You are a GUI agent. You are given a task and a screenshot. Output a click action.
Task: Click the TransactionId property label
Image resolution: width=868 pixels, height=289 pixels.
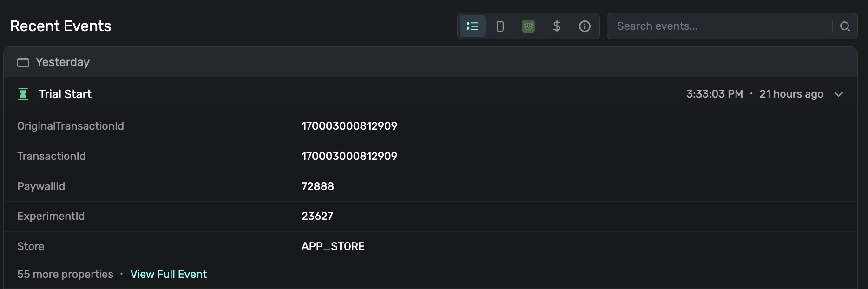(x=51, y=156)
